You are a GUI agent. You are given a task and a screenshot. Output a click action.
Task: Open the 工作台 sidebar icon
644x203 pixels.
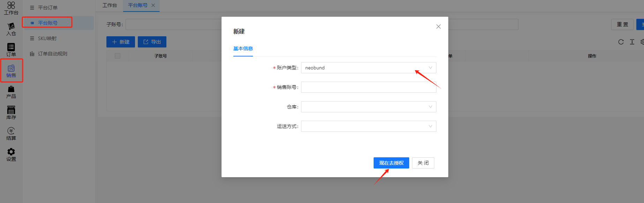pyautogui.click(x=11, y=8)
